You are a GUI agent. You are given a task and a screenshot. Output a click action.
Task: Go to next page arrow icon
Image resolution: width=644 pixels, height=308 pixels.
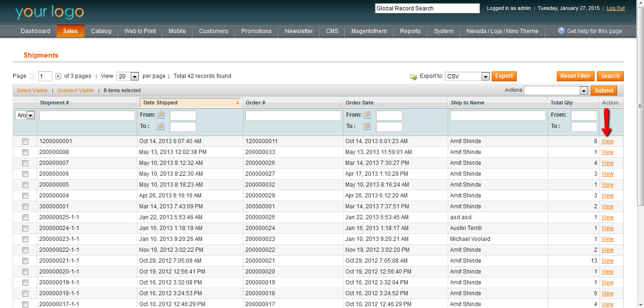tap(59, 76)
